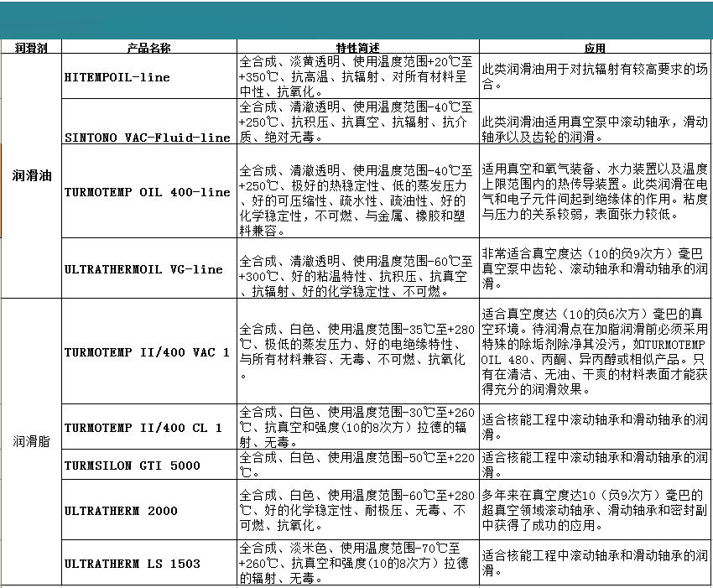Click ULTRATHERM 2000 application mentioning 超真空领域

(595, 510)
